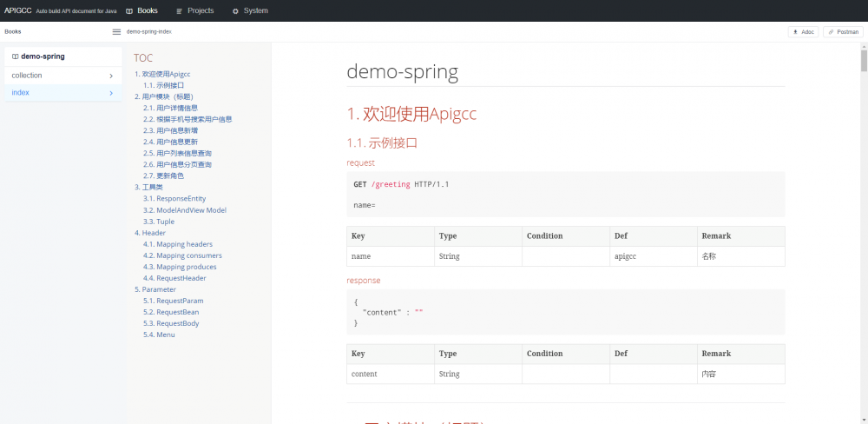Click the demo-spring-index breadcrumb text
This screenshot has height=424, width=868.
click(x=148, y=31)
